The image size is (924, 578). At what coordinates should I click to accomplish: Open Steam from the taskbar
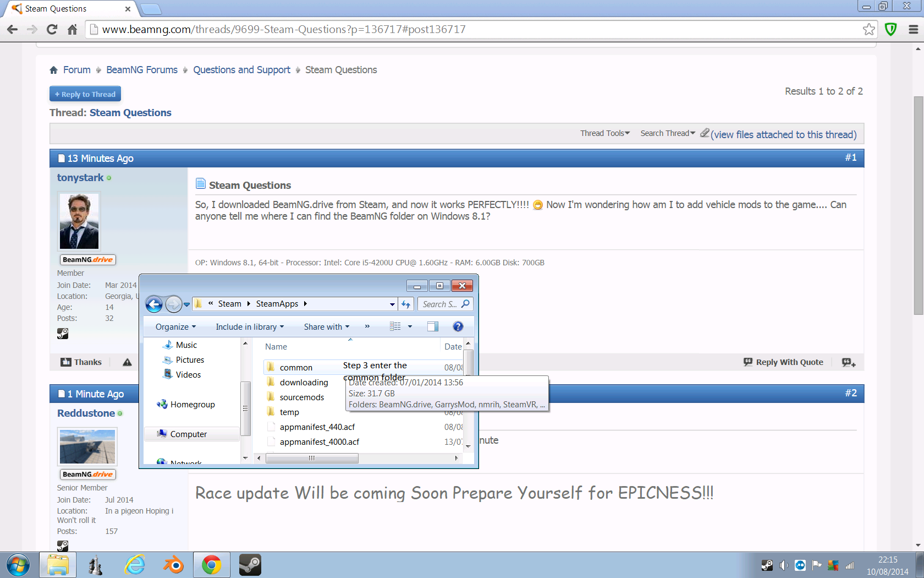(x=250, y=565)
